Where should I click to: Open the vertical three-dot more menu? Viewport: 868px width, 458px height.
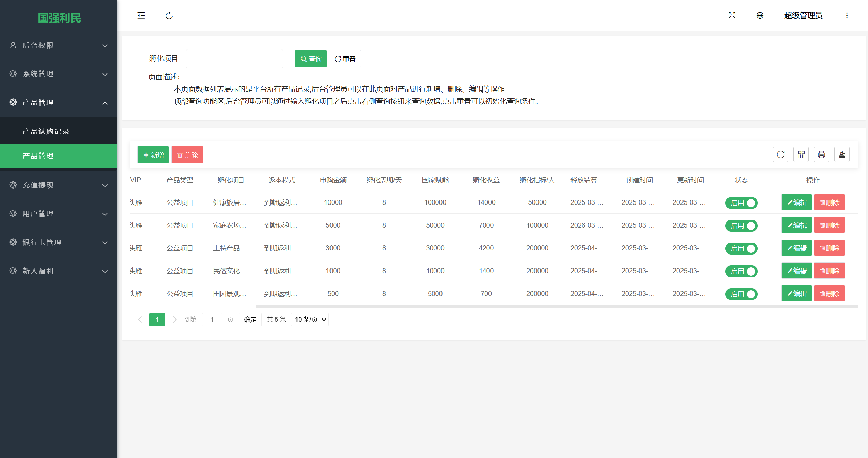(x=847, y=15)
